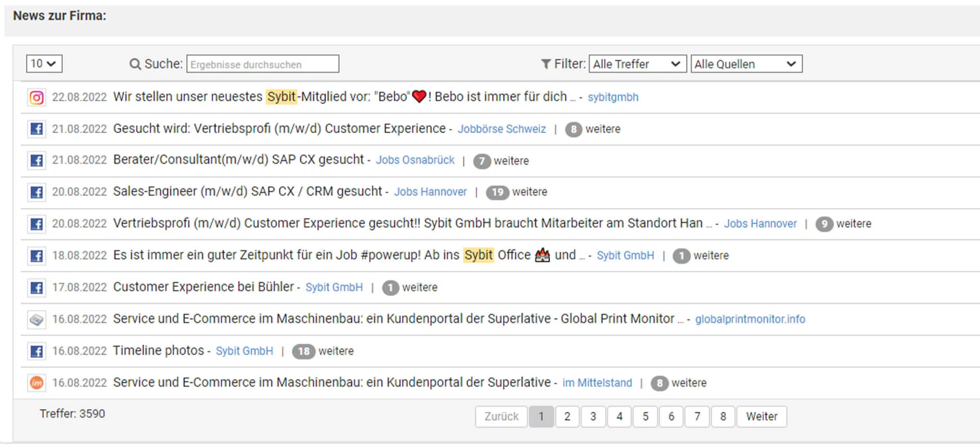Click Facebook icon beside Timeline photos entry

coord(36,351)
